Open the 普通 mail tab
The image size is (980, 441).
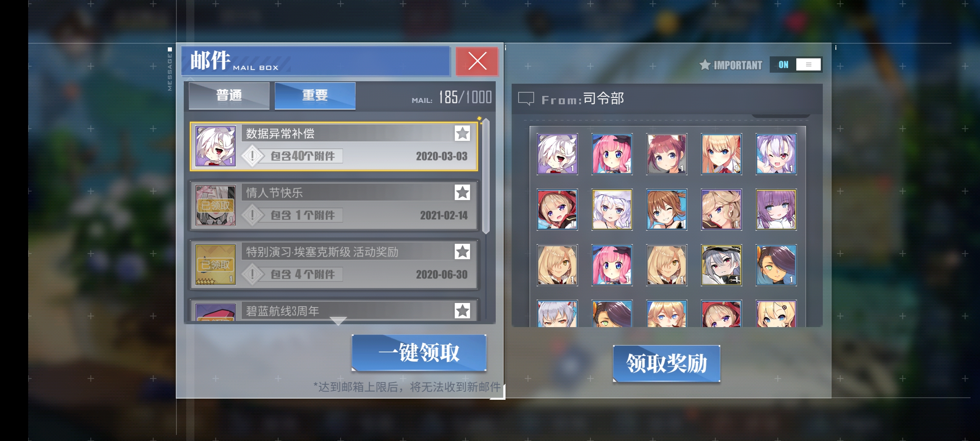[229, 96]
